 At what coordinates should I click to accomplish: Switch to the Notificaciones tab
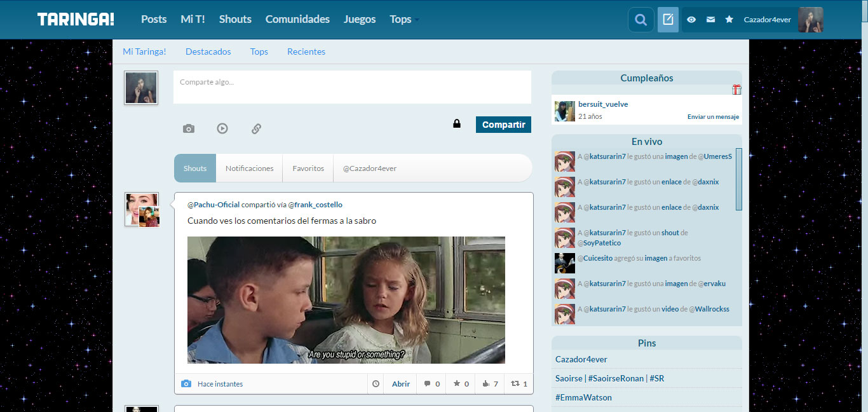tap(249, 168)
